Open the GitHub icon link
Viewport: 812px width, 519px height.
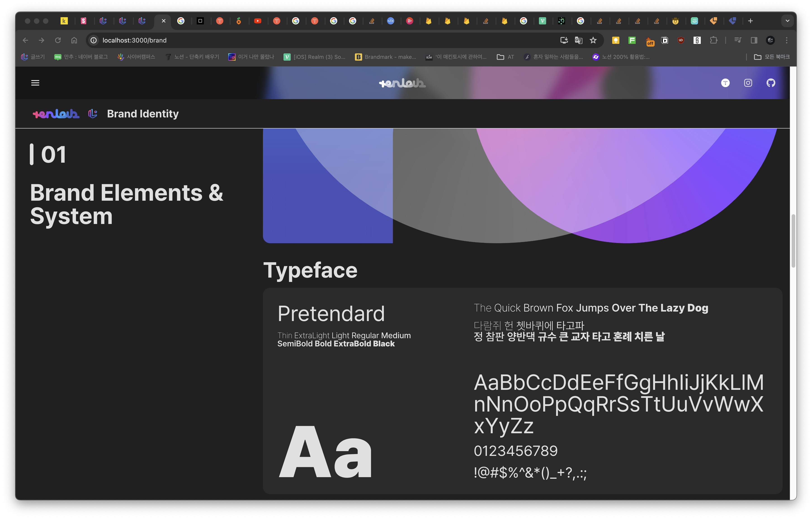771,83
